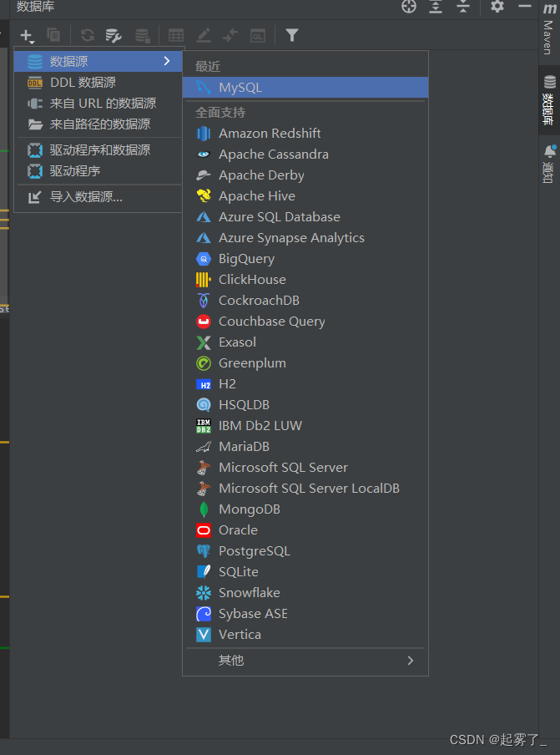Image resolution: width=560 pixels, height=755 pixels.
Task: Choose 导入数据源... menu entry
Action: tap(98, 197)
